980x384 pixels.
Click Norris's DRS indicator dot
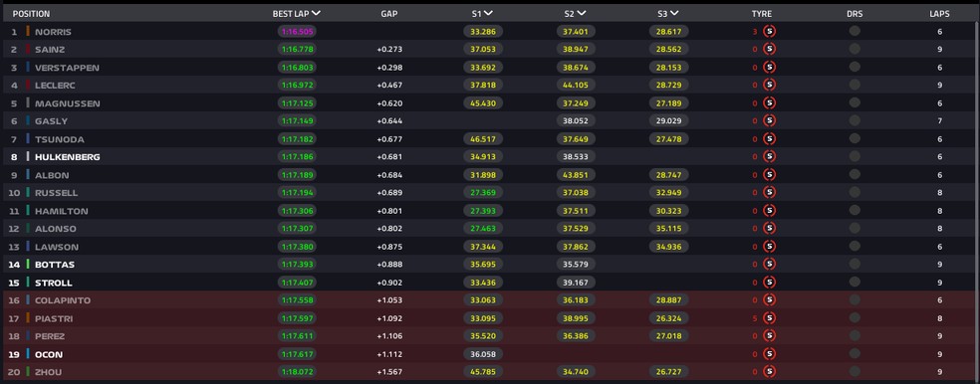point(855,31)
